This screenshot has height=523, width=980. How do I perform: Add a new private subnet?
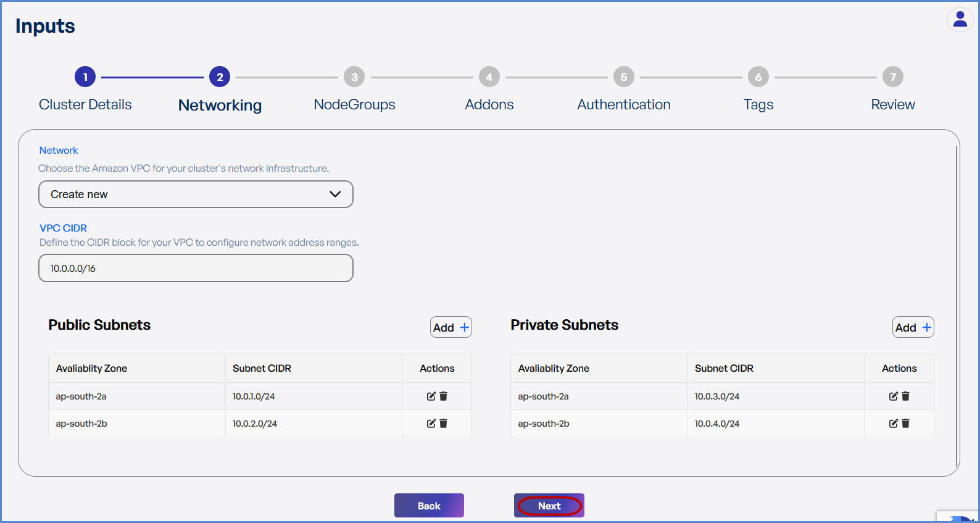point(913,327)
